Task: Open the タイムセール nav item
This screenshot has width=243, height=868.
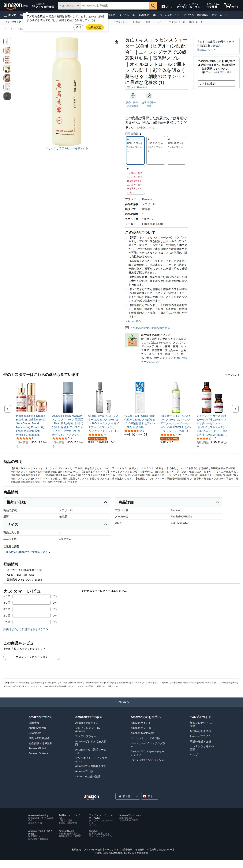Action: [x=127, y=15]
